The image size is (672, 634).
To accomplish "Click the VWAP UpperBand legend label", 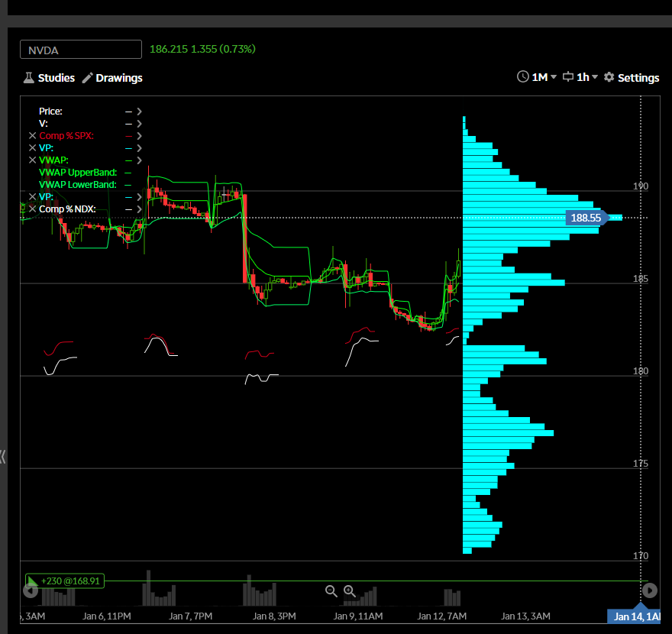I will click(78, 173).
